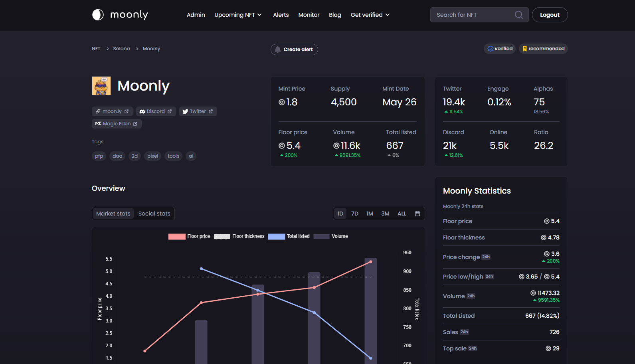The image size is (635, 364).
Task: Open the Discord link button
Action: 156,111
